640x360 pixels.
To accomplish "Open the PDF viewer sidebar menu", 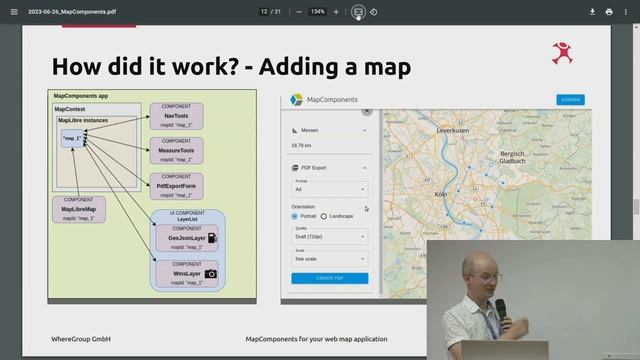I will pyautogui.click(x=14, y=12).
